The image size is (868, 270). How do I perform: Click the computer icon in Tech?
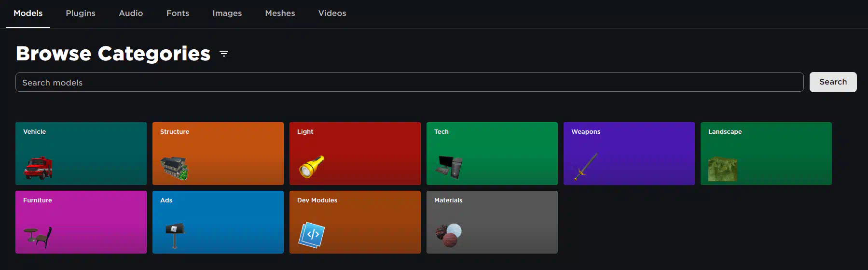pos(450,167)
